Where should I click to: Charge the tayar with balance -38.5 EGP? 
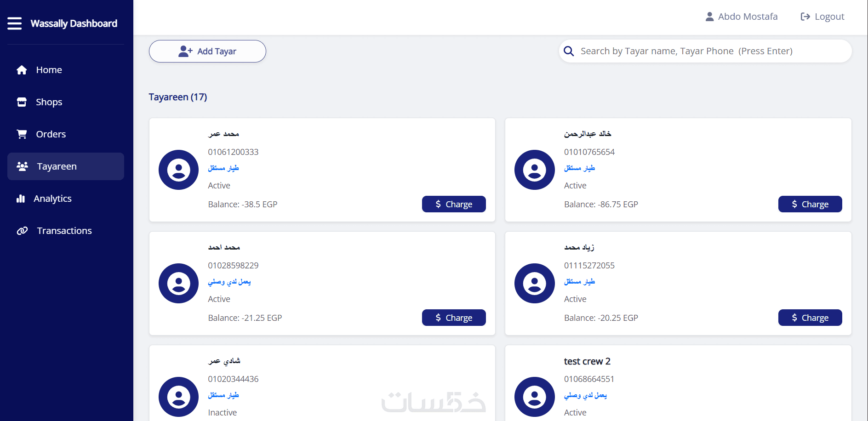[454, 204]
